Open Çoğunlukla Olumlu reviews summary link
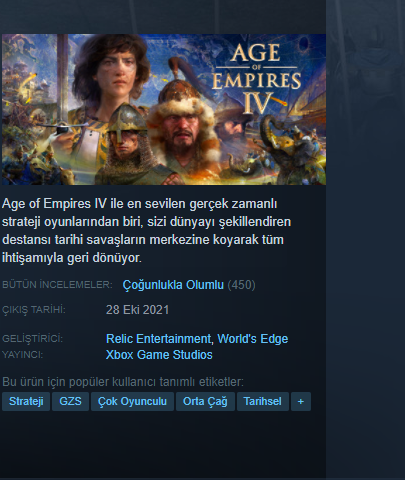The height and width of the screenshot is (480, 405). click(x=173, y=285)
